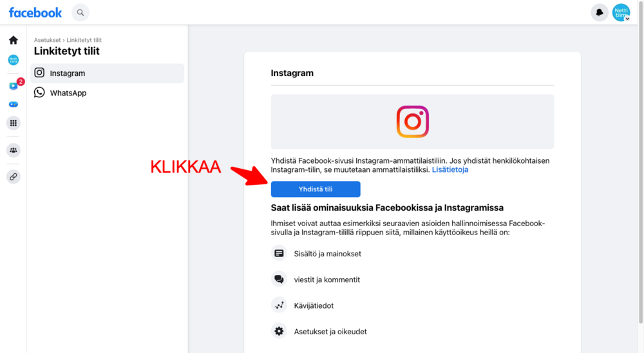Click the Yhdistä tili button
644x353 pixels.
coord(316,189)
